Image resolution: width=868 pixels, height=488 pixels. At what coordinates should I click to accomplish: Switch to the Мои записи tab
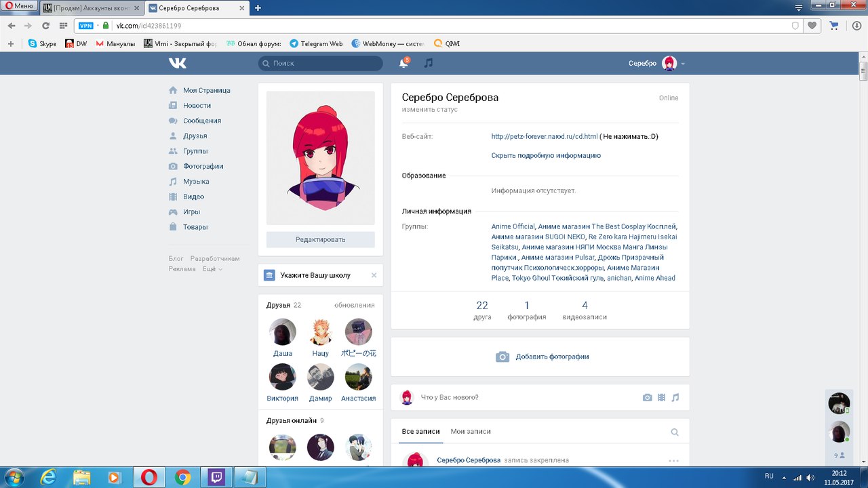point(471,431)
